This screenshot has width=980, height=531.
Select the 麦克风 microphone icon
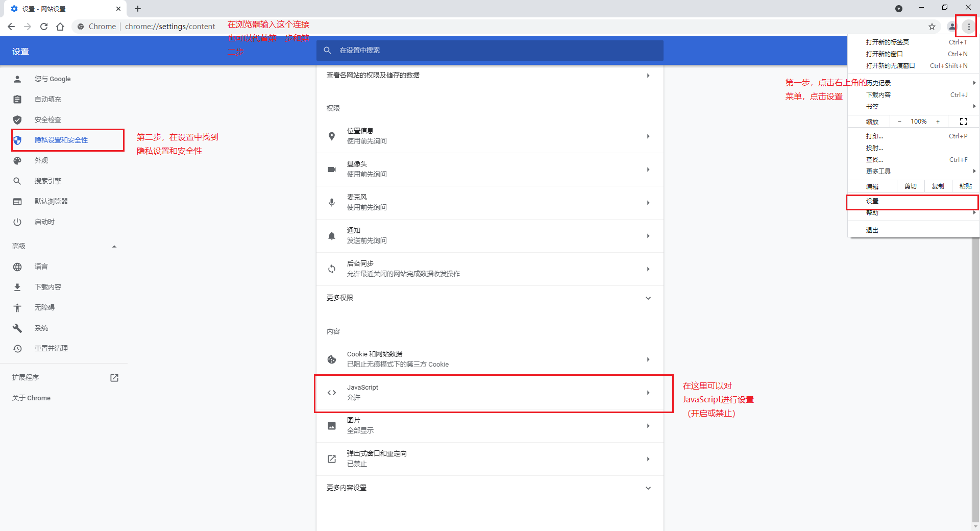(x=332, y=202)
